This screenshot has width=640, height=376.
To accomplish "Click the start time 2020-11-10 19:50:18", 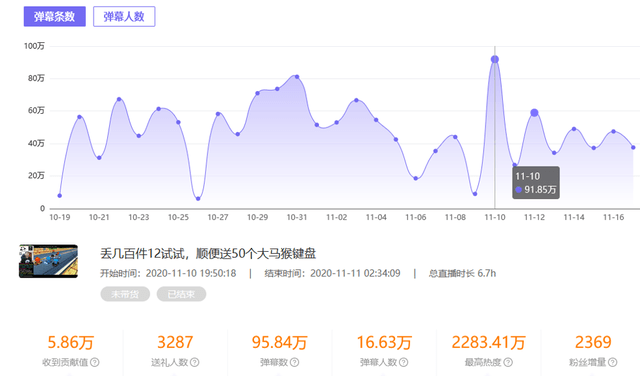I will point(191,273).
